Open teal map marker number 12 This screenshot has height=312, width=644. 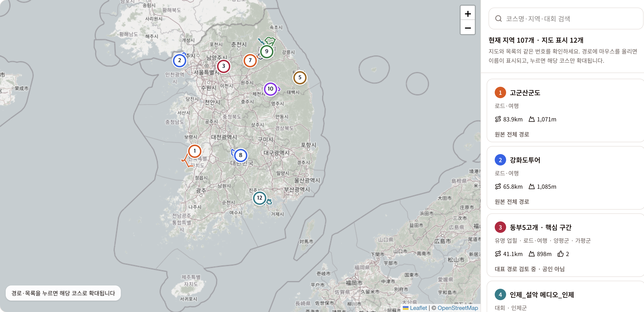(259, 198)
